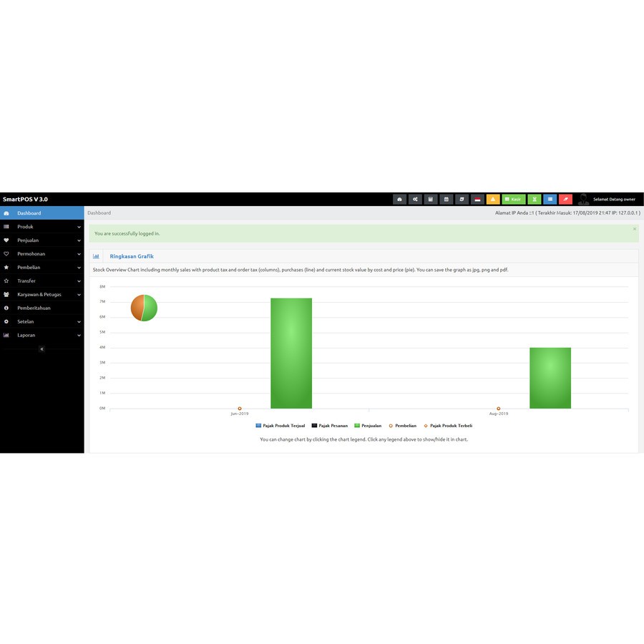Click the blue list icon near Kasir

point(549,199)
